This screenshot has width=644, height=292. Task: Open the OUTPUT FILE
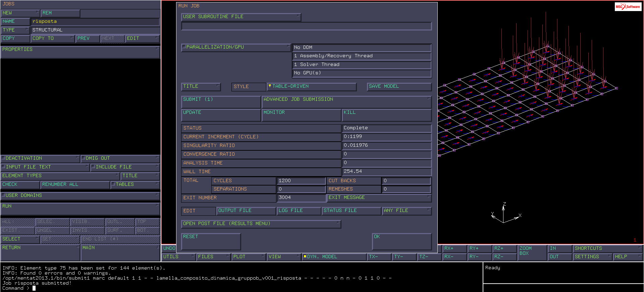point(246,211)
